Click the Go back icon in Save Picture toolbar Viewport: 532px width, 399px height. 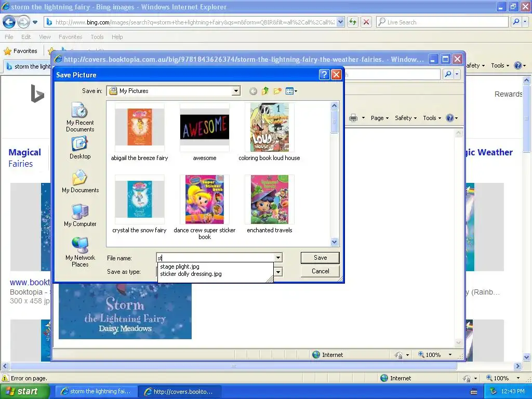click(253, 91)
